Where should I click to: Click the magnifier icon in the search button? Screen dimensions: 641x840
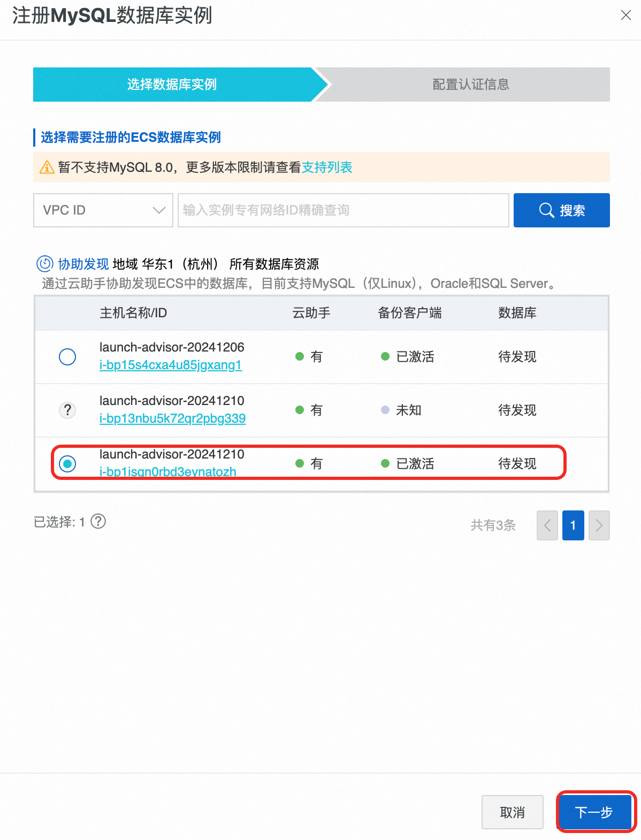pos(546,210)
